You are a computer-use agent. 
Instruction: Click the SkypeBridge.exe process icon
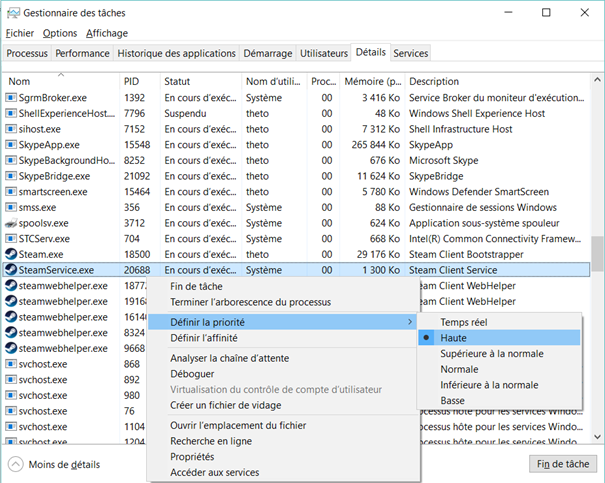(11, 176)
